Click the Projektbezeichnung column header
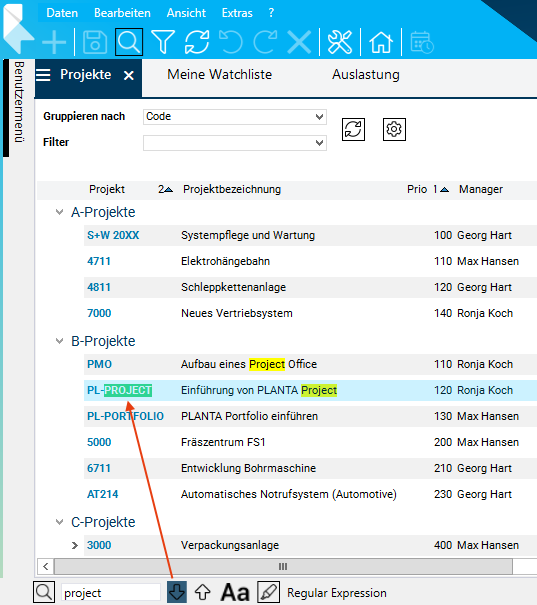Image resolution: width=537 pixels, height=605 pixels. pyautogui.click(x=232, y=189)
